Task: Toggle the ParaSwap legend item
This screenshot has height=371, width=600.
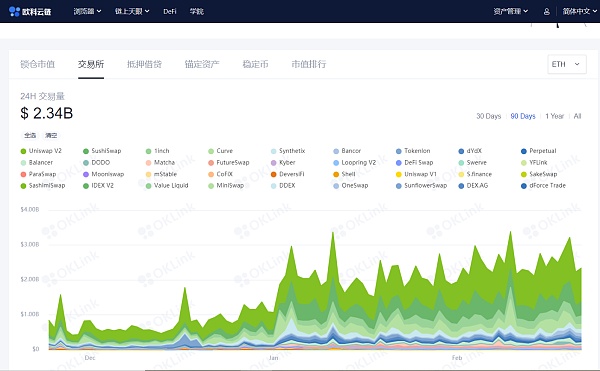Action: click(38, 174)
